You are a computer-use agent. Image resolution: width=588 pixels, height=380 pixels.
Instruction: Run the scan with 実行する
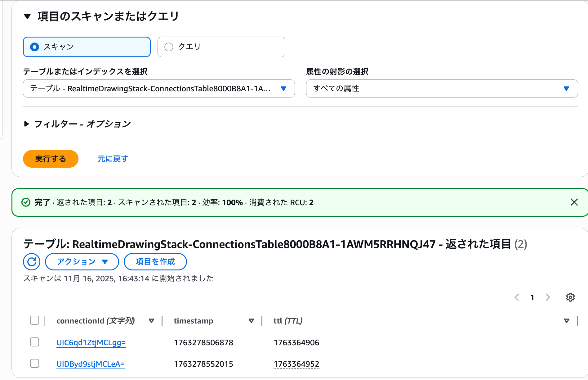click(x=51, y=159)
